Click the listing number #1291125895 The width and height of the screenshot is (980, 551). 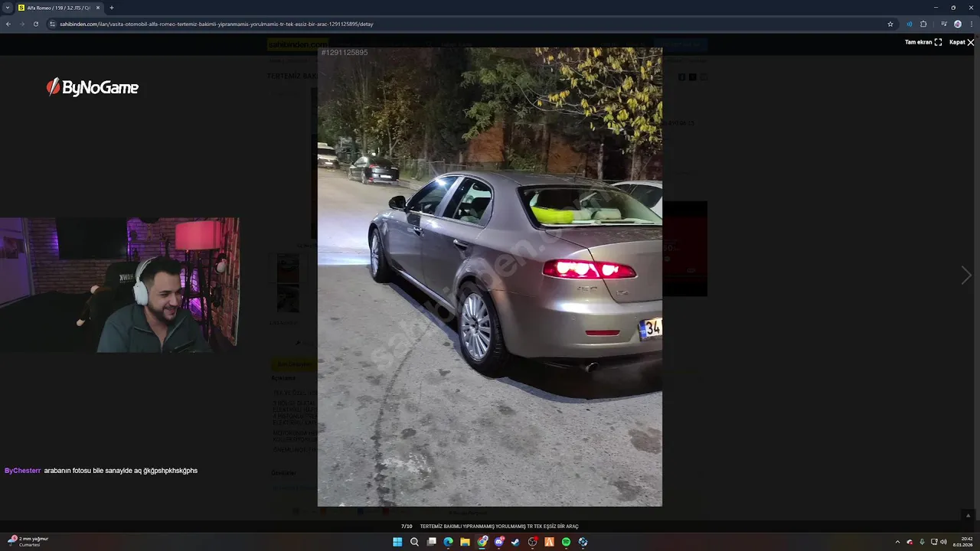coord(345,53)
